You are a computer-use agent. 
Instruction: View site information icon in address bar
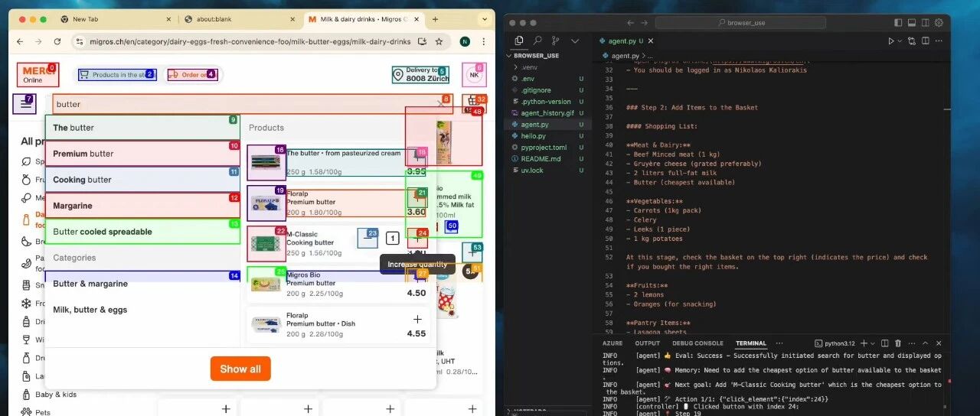[79, 41]
